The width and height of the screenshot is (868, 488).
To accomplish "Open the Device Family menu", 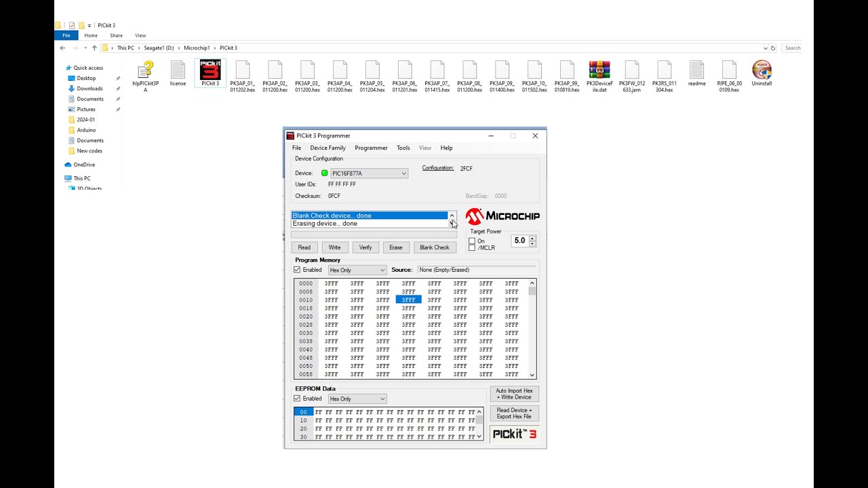I will (x=328, y=148).
